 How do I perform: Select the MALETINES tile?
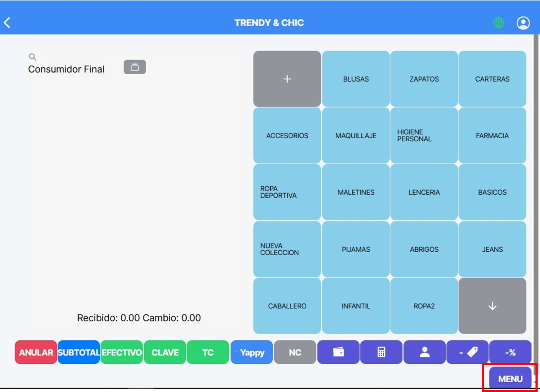[x=356, y=192]
